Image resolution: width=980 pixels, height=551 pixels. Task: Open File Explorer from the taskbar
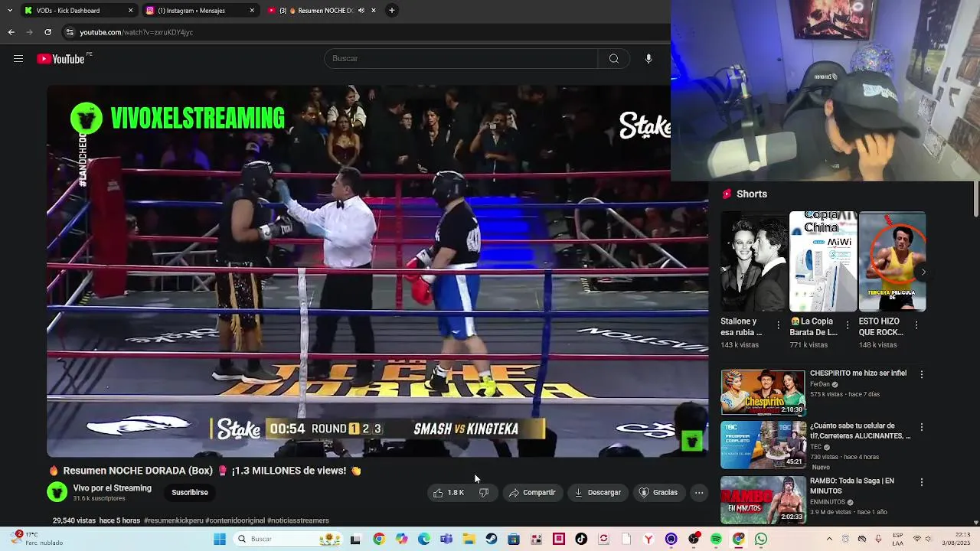click(469, 539)
